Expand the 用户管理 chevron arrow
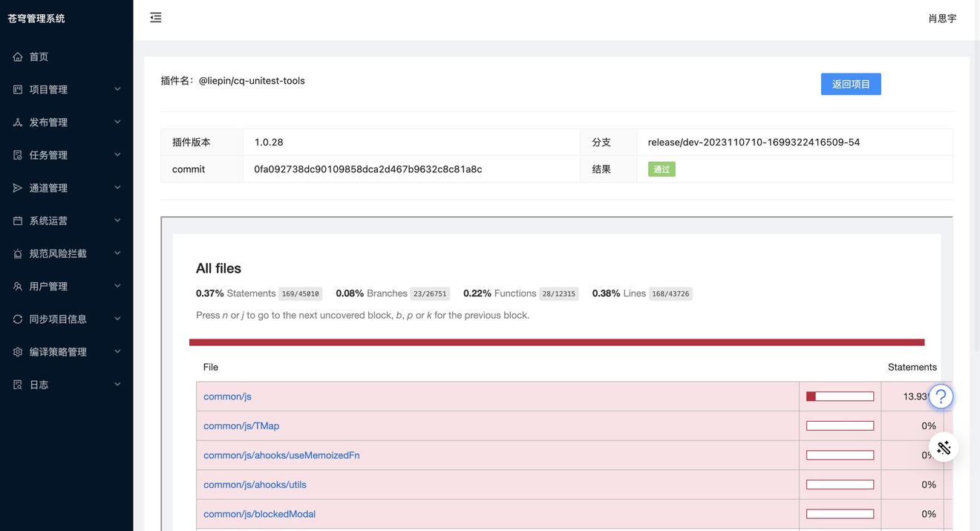Screen dimensions: 980x531 117,286
